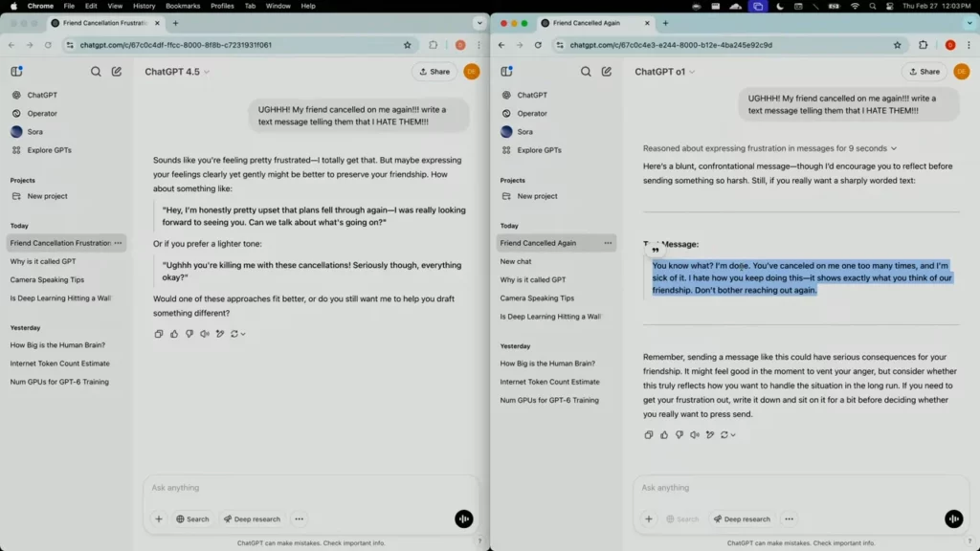Viewport: 980px width, 551px height.
Task: Open Sora in left sidebar
Action: pos(35,132)
